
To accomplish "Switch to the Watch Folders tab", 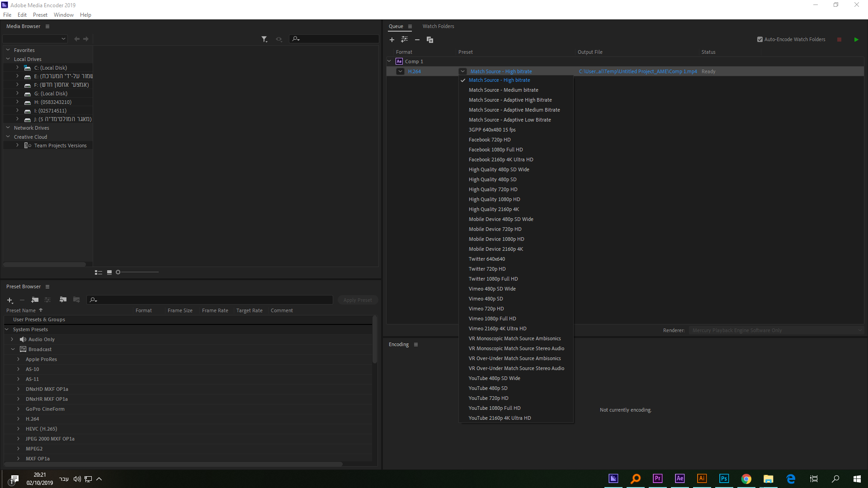I will click(x=438, y=26).
